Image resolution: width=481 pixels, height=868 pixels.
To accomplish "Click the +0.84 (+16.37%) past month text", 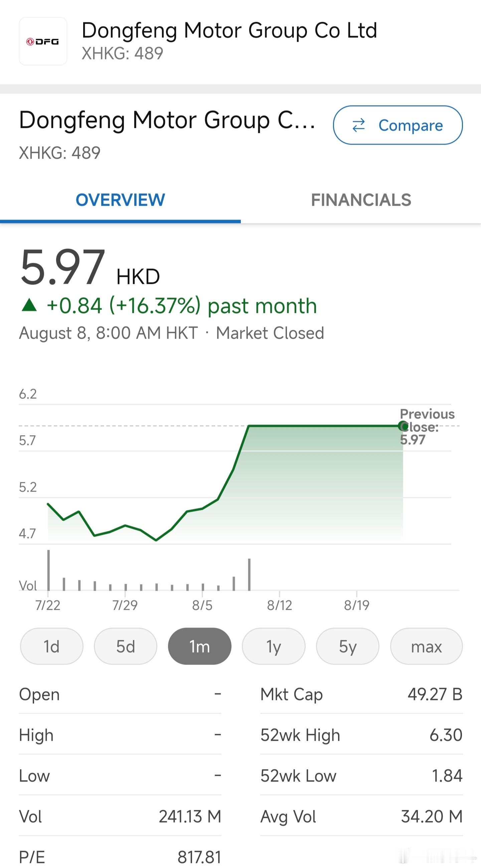I will [x=182, y=306].
